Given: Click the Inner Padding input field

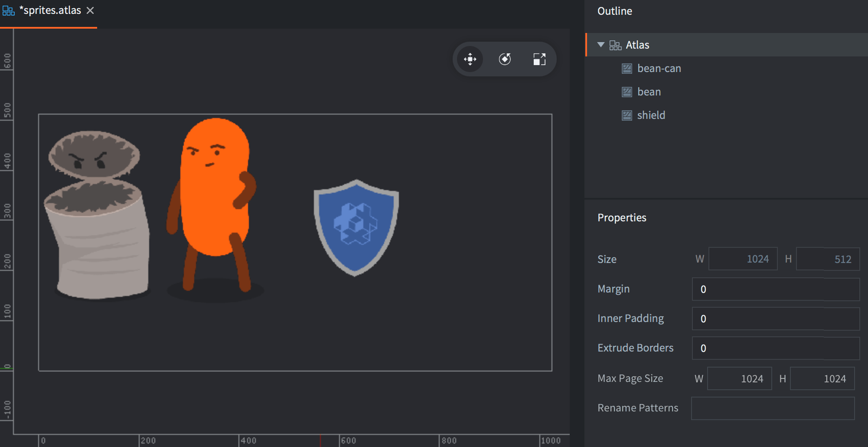Looking at the screenshot, I should pyautogui.click(x=775, y=319).
